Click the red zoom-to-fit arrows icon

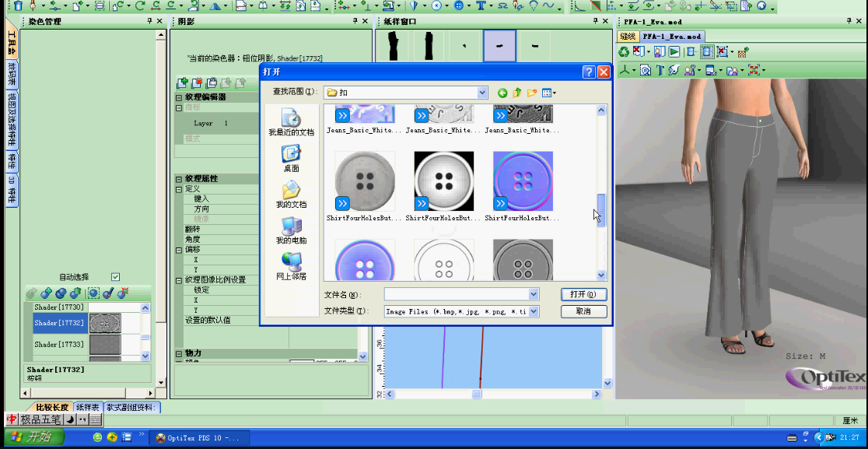(754, 71)
